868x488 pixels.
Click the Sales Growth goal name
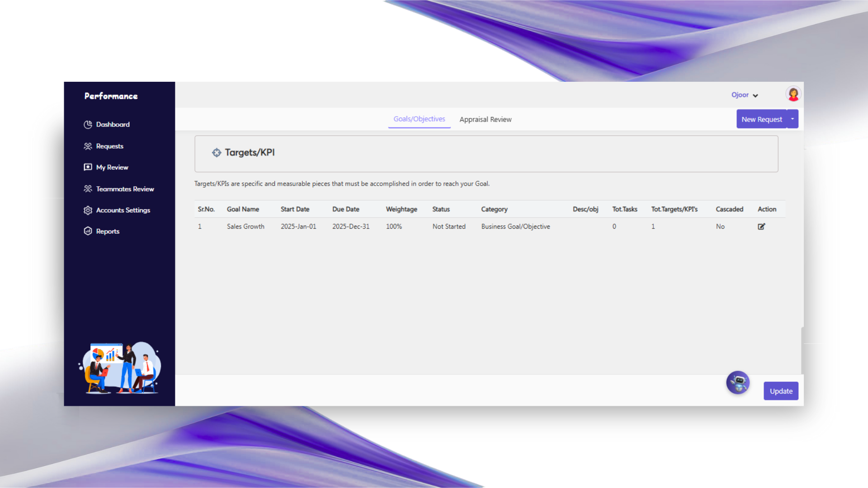[x=245, y=226]
